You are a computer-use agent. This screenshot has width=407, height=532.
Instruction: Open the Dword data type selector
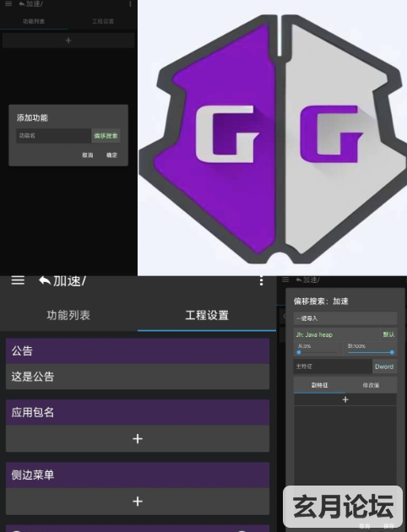tap(384, 366)
